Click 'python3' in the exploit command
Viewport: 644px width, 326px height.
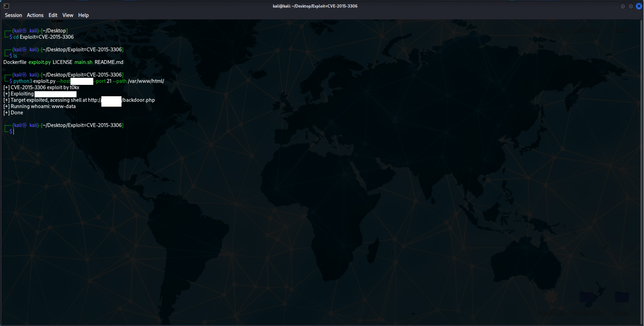[23, 81]
